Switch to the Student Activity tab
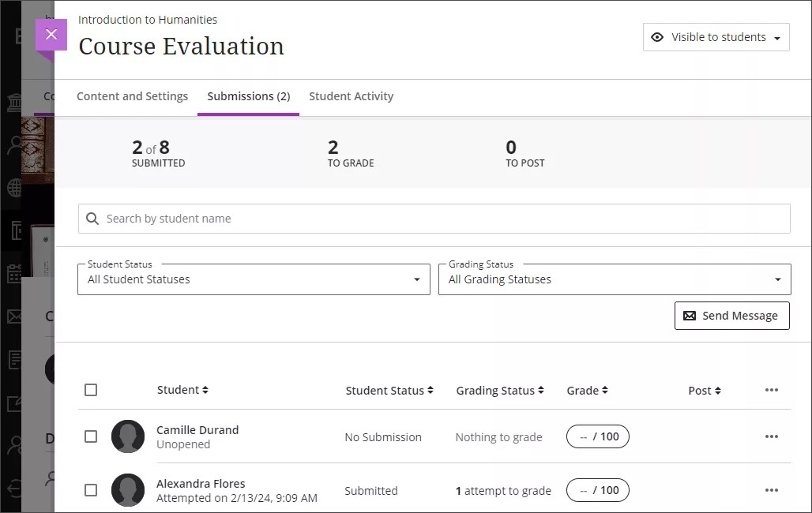Screen dimensions: 812x513 (351, 96)
